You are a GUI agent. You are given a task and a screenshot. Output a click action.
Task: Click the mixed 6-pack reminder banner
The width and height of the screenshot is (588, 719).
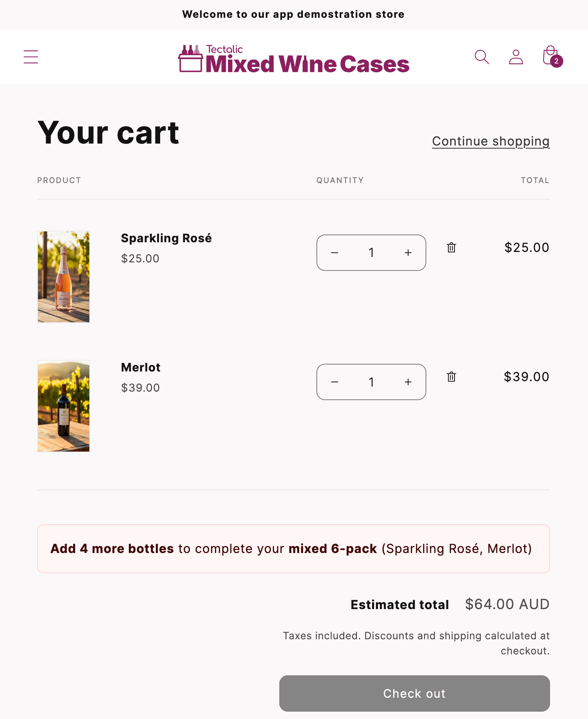click(x=294, y=549)
